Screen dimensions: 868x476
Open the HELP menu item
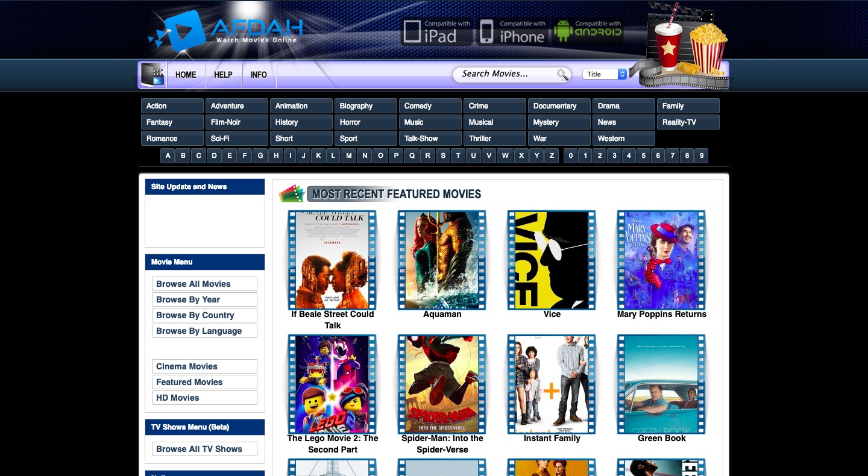point(223,75)
